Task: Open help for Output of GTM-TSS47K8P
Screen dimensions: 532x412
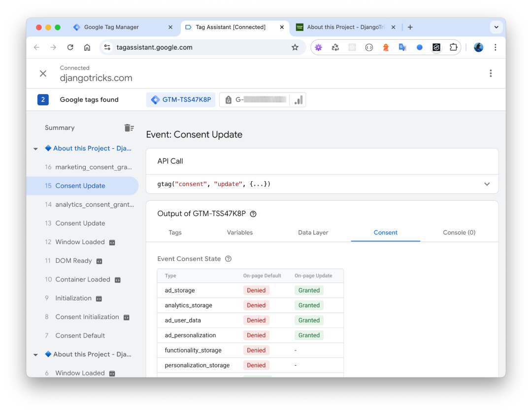Action: pos(253,214)
